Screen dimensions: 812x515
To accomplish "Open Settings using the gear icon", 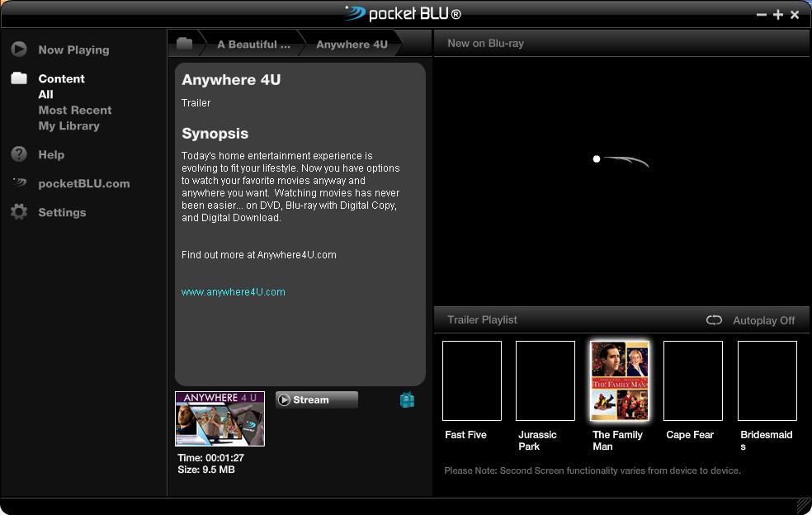I will [19, 212].
